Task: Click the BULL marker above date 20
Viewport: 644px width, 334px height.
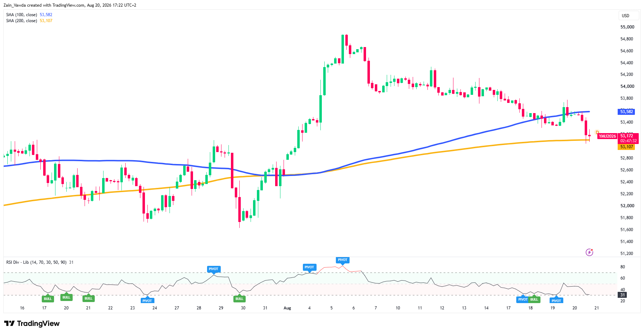Action: [66, 297]
